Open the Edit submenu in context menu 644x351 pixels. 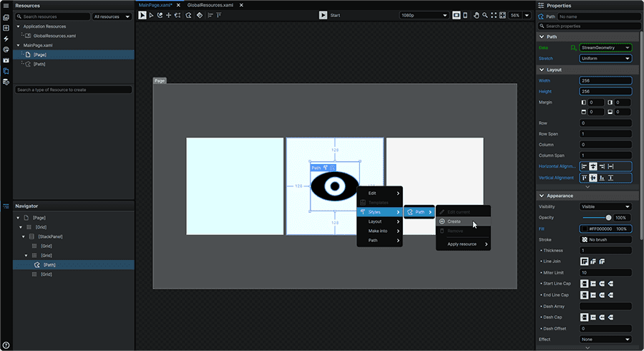(379, 193)
